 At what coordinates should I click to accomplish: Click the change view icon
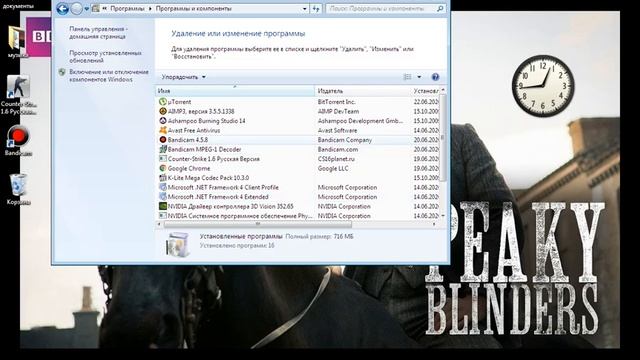click(407, 77)
